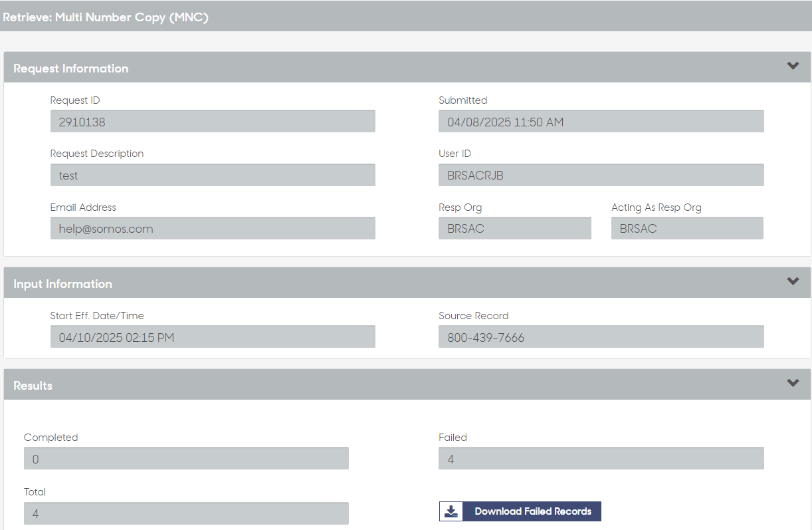This screenshot has height=530, width=812.
Task: Click the 'Results' header text
Action: pos(33,386)
